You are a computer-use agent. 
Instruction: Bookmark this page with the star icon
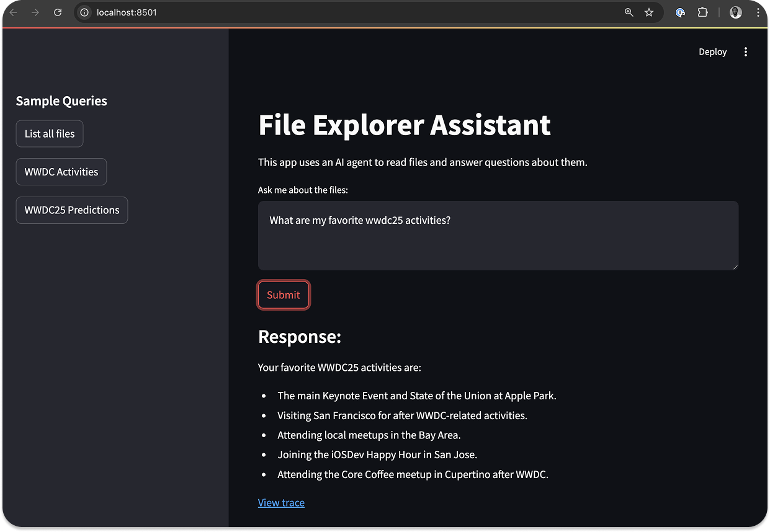(649, 12)
